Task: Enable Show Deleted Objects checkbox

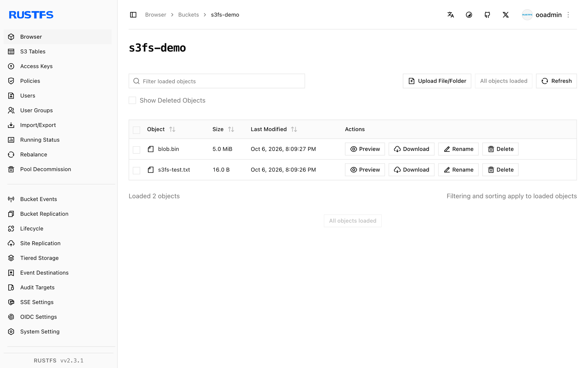Action: tap(132, 100)
